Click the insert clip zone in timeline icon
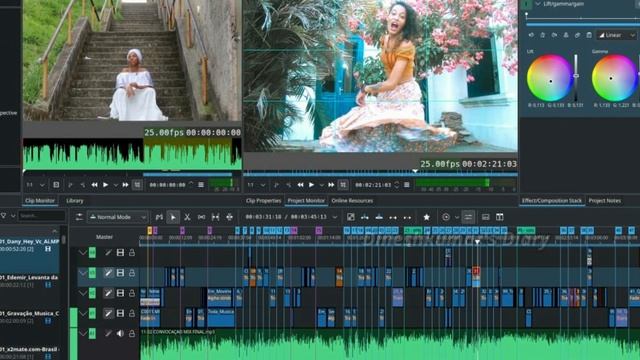The height and width of the screenshot is (360, 640). click(x=364, y=217)
